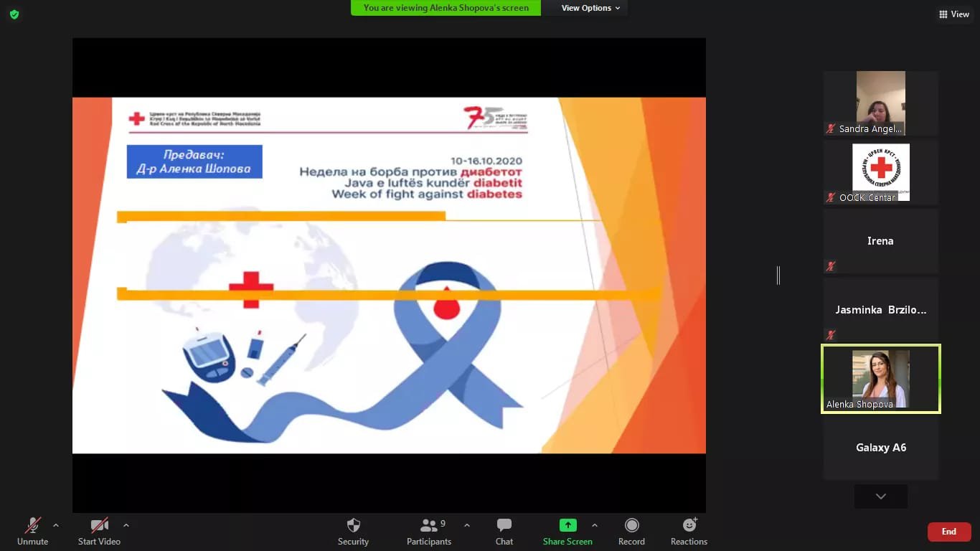Screen dimensions: 980x551
Task: Click the red End button
Action: (948, 532)
